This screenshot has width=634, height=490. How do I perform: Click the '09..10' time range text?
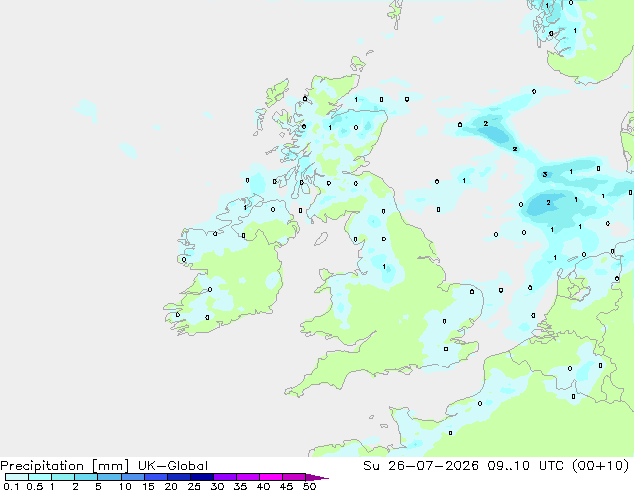coord(508,466)
